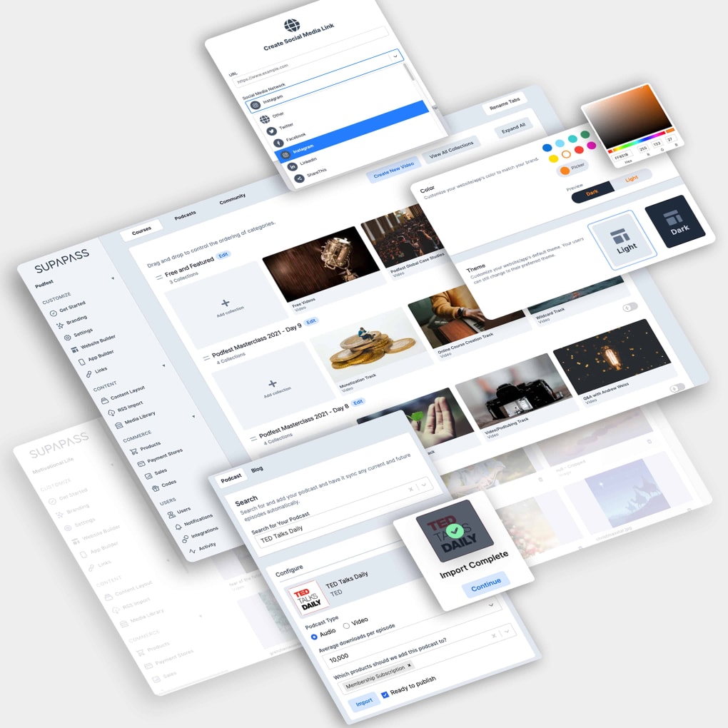Click the RSS Import cloud icon in sidebar
The width and height of the screenshot is (728, 728).
(x=111, y=413)
